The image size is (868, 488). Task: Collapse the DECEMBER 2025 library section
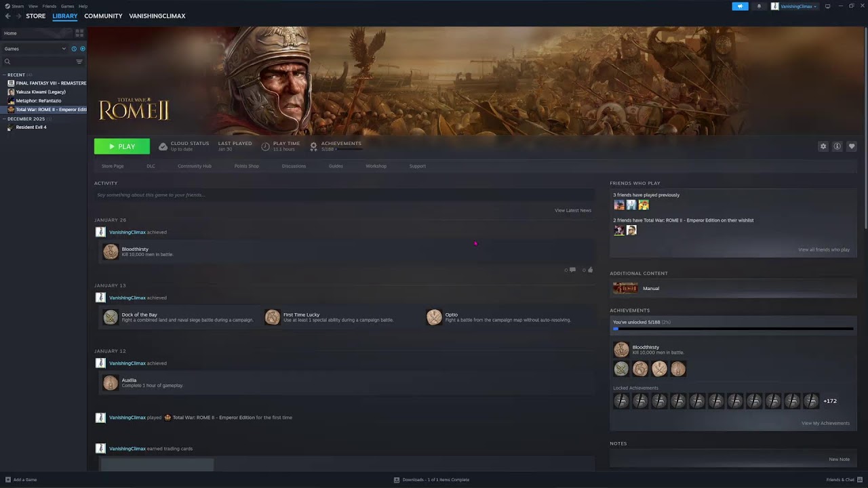point(4,119)
